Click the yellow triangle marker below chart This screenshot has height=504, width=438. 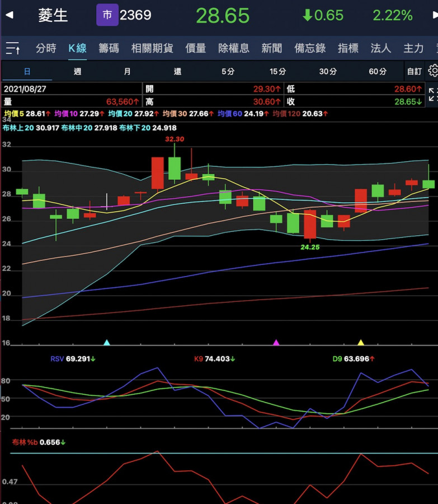coord(361,342)
